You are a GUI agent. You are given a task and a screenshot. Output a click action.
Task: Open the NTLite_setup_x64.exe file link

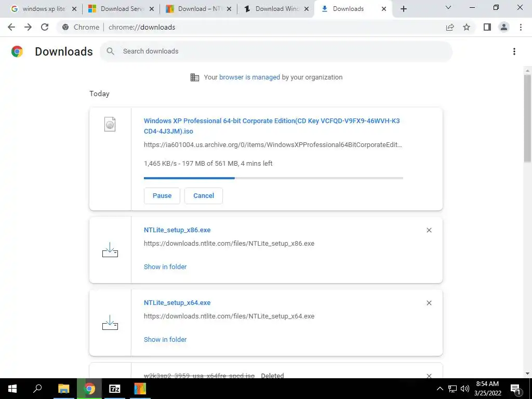(x=177, y=303)
